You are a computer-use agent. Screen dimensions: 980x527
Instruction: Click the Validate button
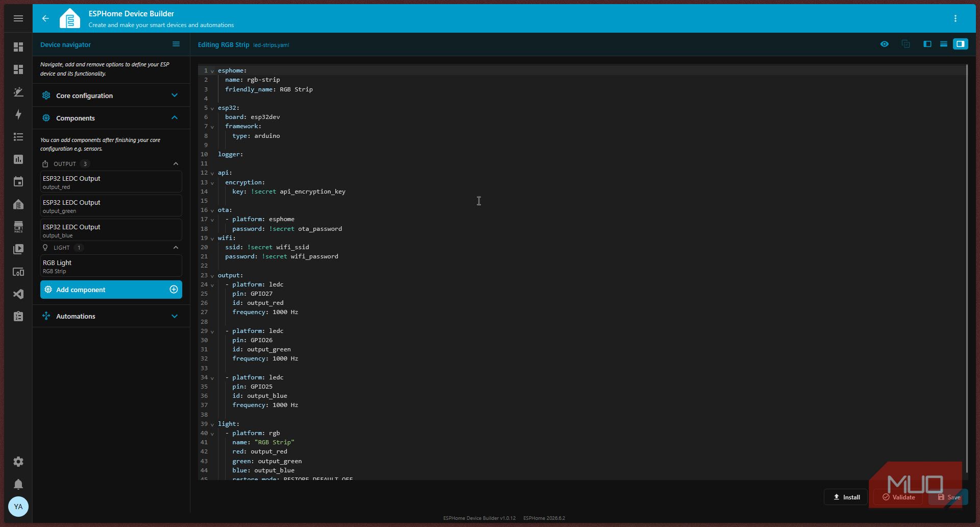tap(898, 497)
